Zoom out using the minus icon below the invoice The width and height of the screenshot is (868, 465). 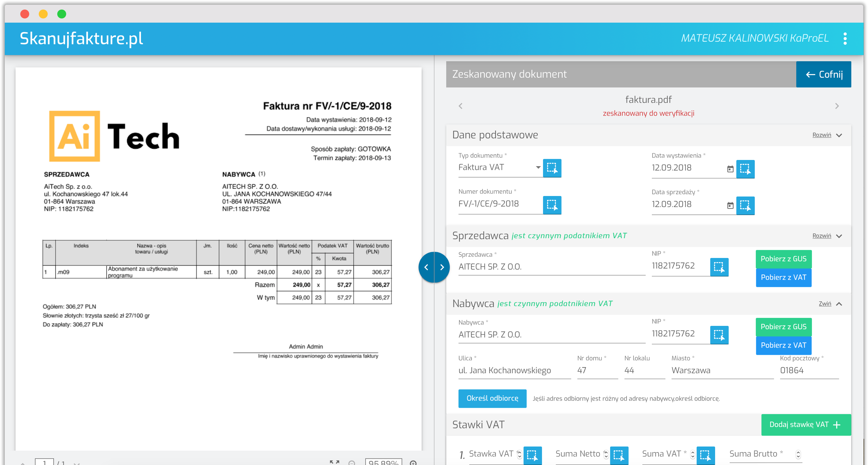click(x=352, y=463)
